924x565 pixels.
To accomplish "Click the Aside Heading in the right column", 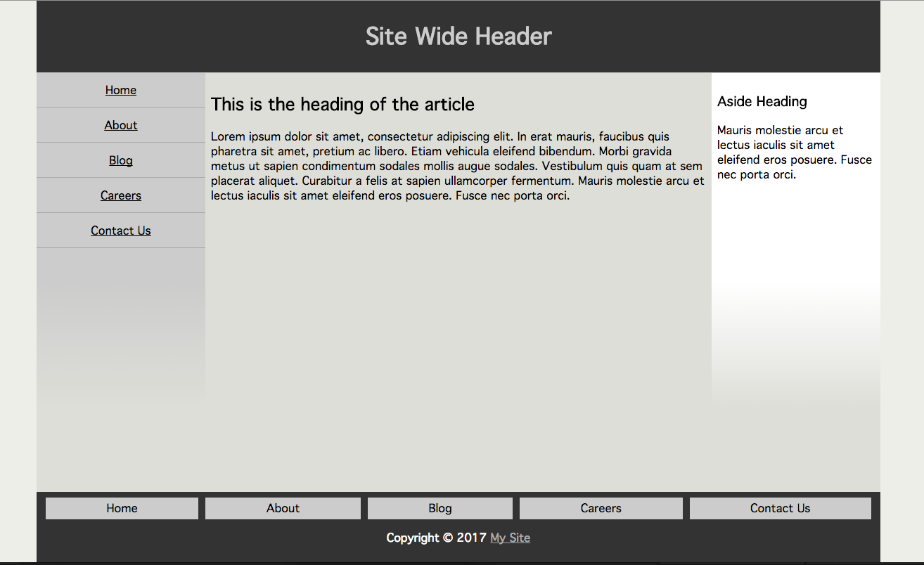I will click(762, 101).
